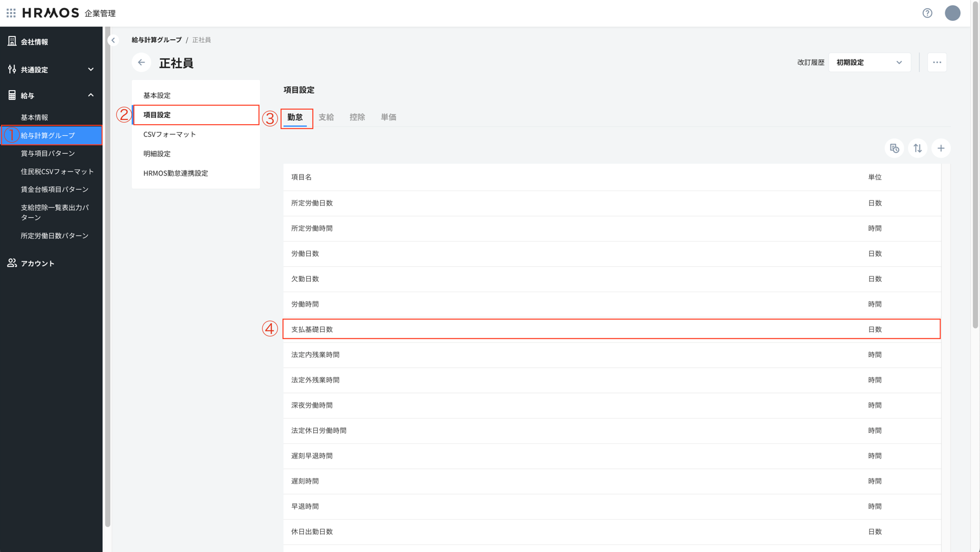Switch to the 支給 tab
The image size is (980, 552).
click(x=326, y=117)
